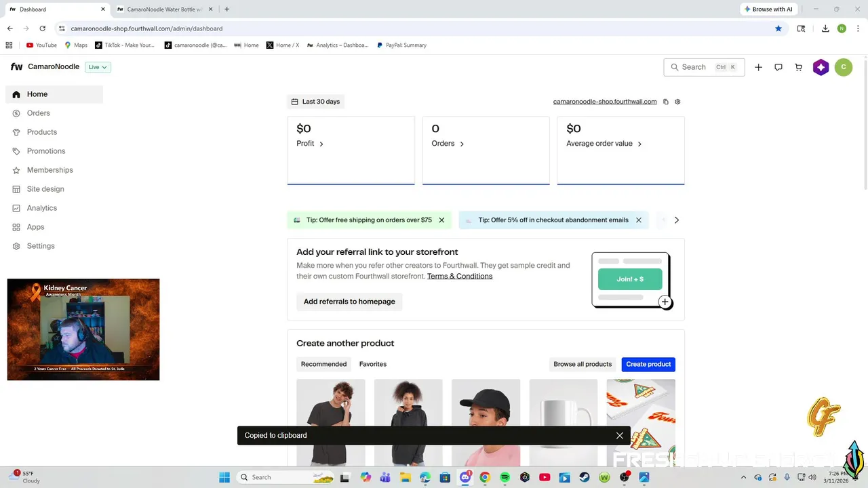Expand the Orders stat card

pos(486,150)
